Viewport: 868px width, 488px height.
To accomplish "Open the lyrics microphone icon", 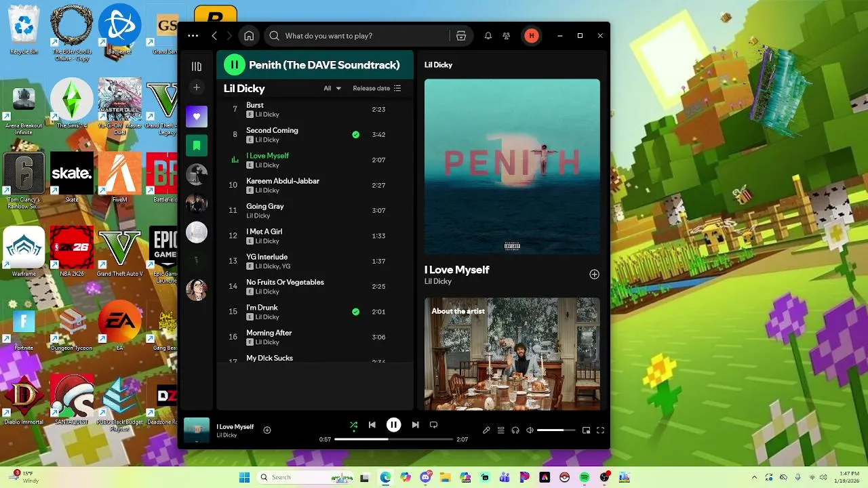I will point(486,430).
